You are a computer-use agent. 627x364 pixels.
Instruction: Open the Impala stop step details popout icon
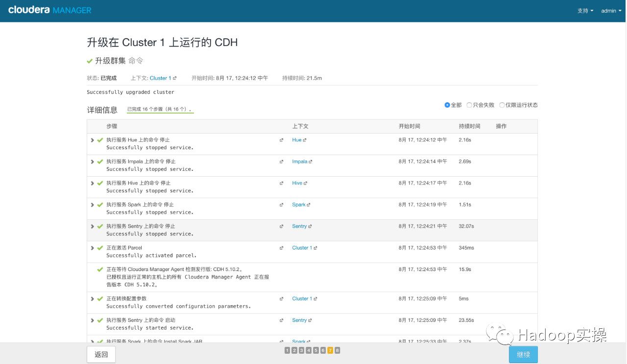click(281, 161)
